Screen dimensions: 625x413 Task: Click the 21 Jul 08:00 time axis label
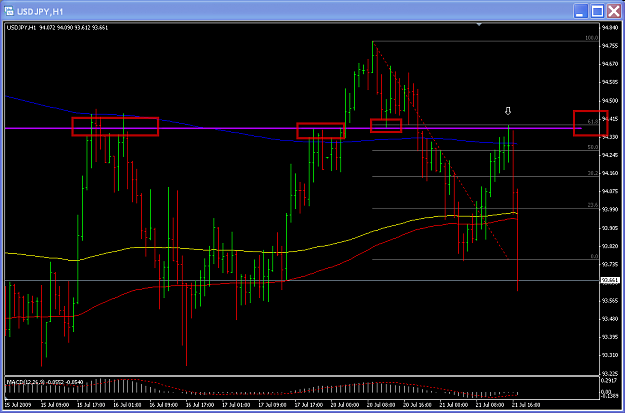coord(491,405)
